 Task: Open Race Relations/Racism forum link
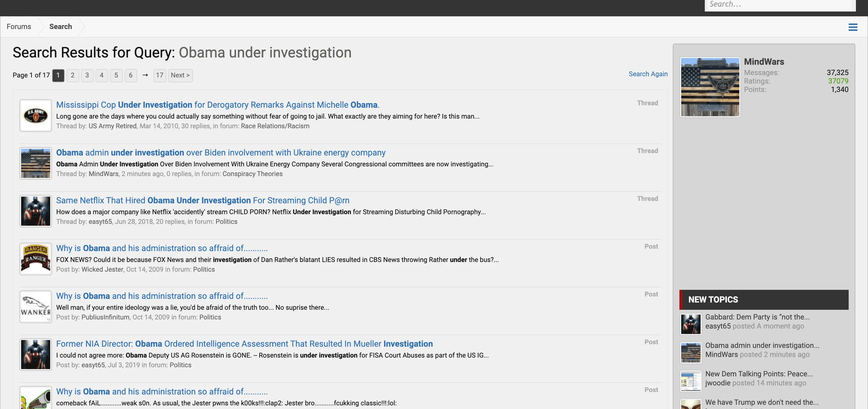pos(275,126)
